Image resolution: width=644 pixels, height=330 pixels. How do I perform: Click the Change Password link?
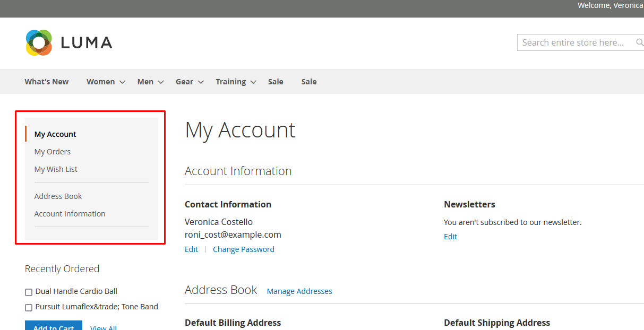(x=243, y=249)
